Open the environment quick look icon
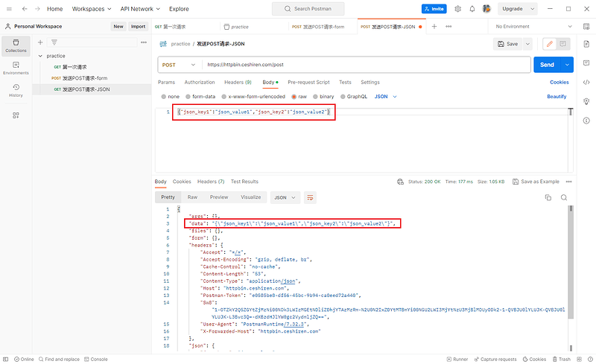This screenshot has height=364, width=596. 586,26
